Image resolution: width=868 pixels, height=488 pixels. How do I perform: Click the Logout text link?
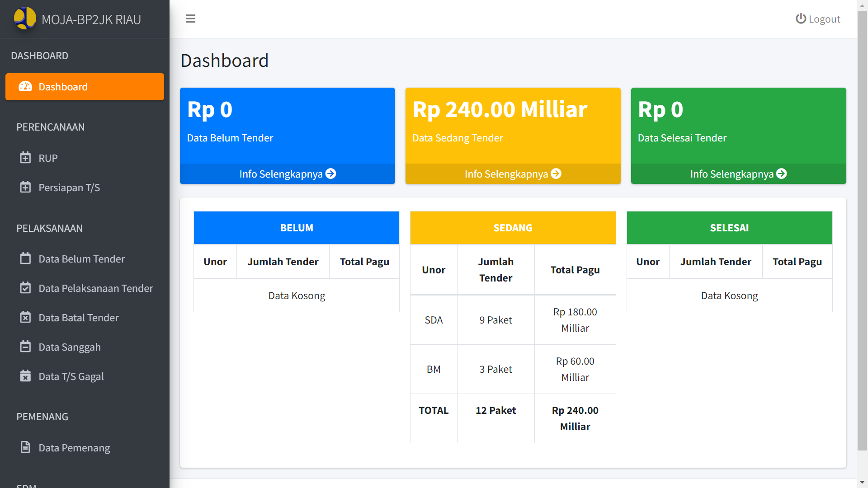[x=824, y=19]
